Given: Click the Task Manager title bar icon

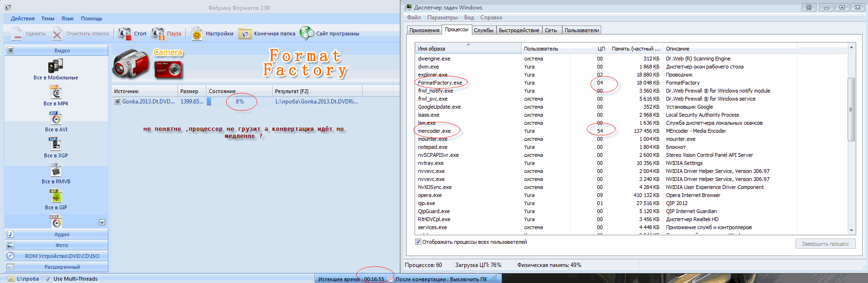Looking at the screenshot, I should 408,8.
